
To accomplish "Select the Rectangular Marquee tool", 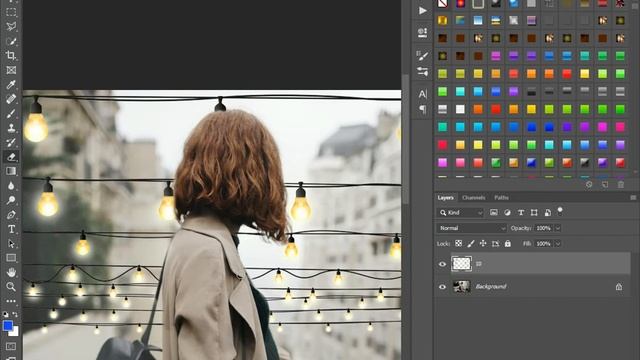I will (x=11, y=12).
